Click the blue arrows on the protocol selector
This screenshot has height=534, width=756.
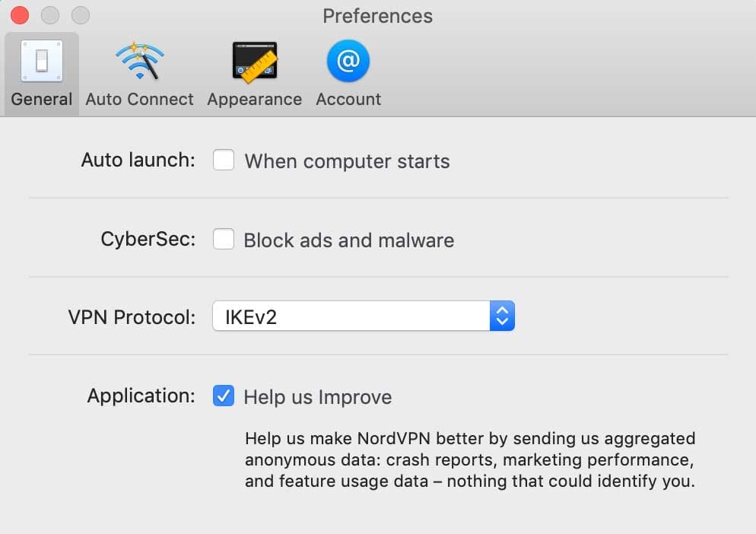tap(502, 316)
